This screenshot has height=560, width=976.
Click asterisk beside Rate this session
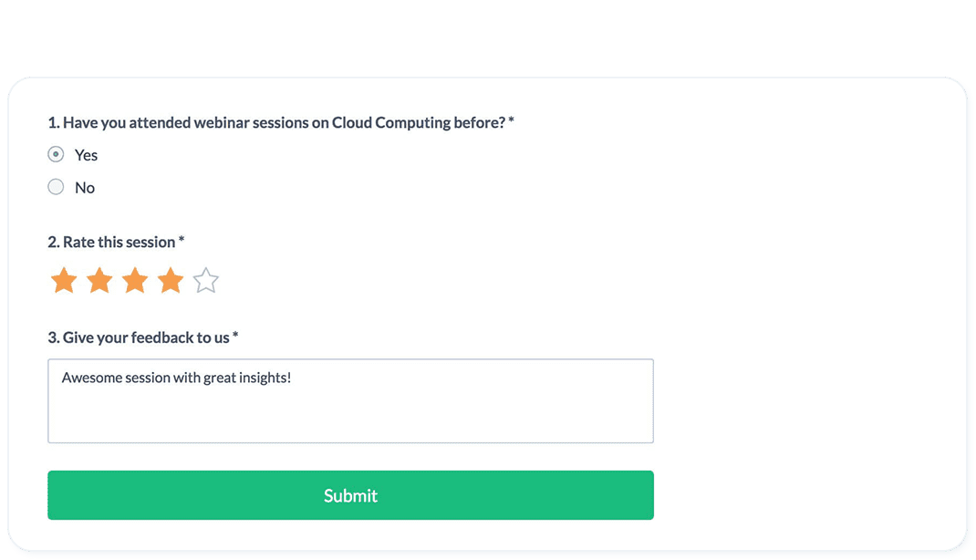(x=182, y=240)
